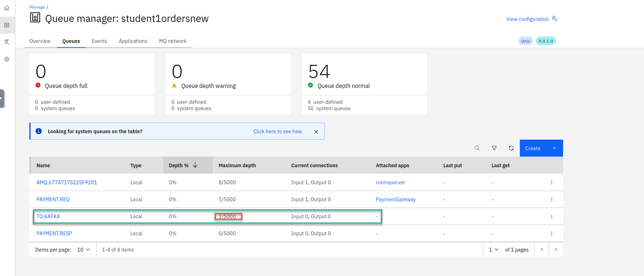Click the runmqserver attached app link
This screenshot has width=644, height=276.
coord(390,182)
